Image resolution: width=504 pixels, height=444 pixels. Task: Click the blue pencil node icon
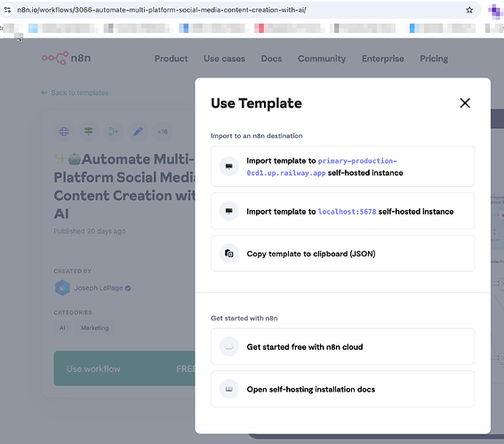(x=138, y=132)
